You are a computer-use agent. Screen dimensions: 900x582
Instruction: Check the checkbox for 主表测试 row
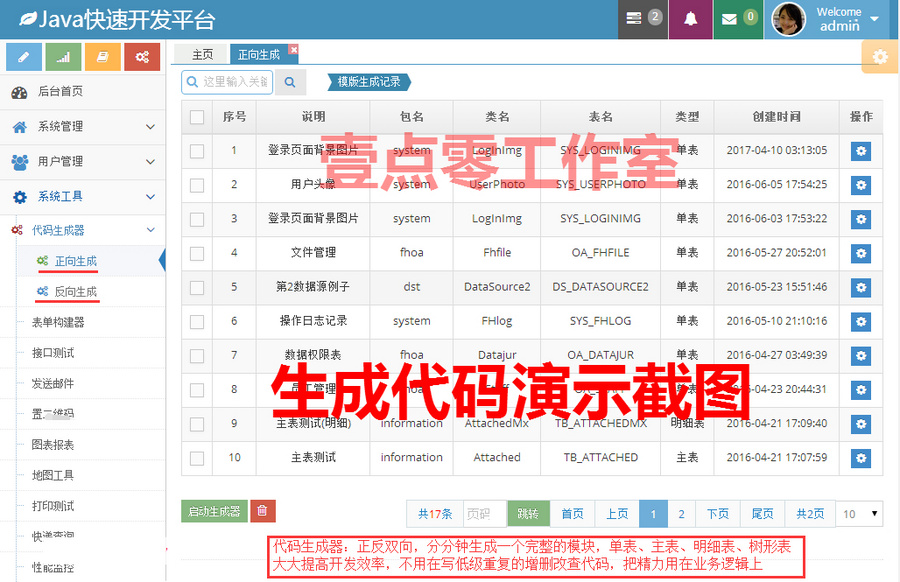click(x=196, y=457)
